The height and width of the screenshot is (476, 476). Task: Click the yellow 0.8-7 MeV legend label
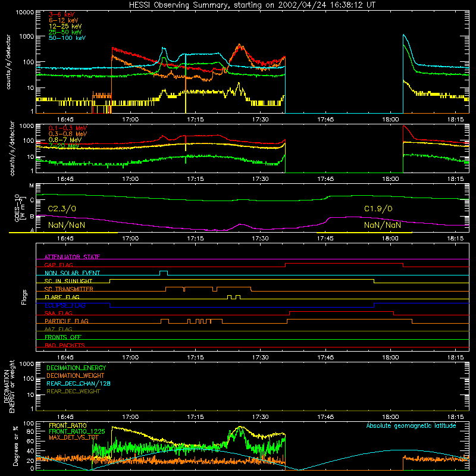(65, 140)
